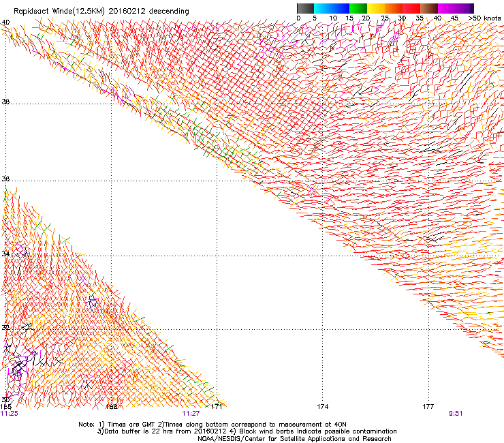The width and height of the screenshot is (504, 443).
Task: Click the 'Times are GMT' note line
Action: coord(212,425)
